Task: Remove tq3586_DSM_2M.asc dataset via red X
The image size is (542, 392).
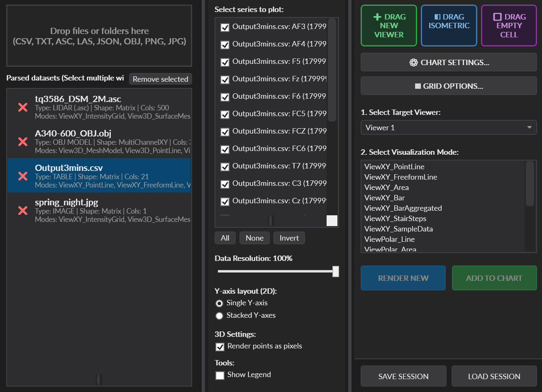Action: click(x=23, y=107)
